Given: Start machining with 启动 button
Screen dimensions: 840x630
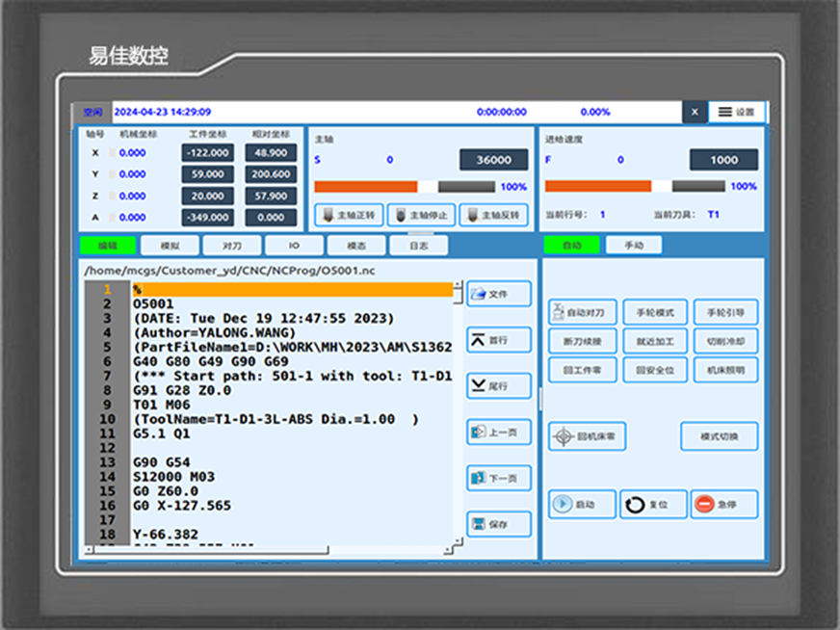Looking at the screenshot, I should coord(582,505).
